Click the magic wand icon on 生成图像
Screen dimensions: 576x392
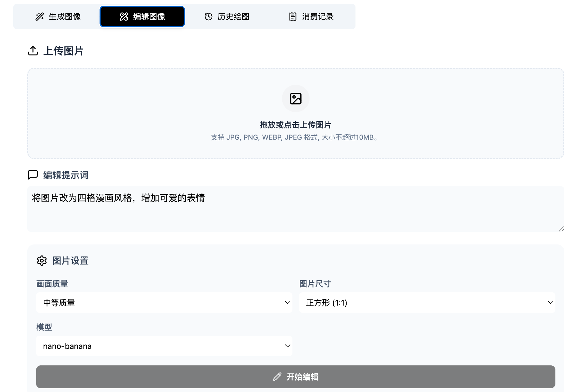pos(40,16)
